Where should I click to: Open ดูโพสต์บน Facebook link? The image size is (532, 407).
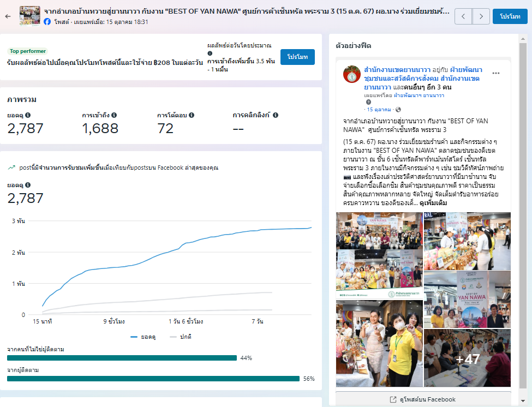click(x=423, y=399)
